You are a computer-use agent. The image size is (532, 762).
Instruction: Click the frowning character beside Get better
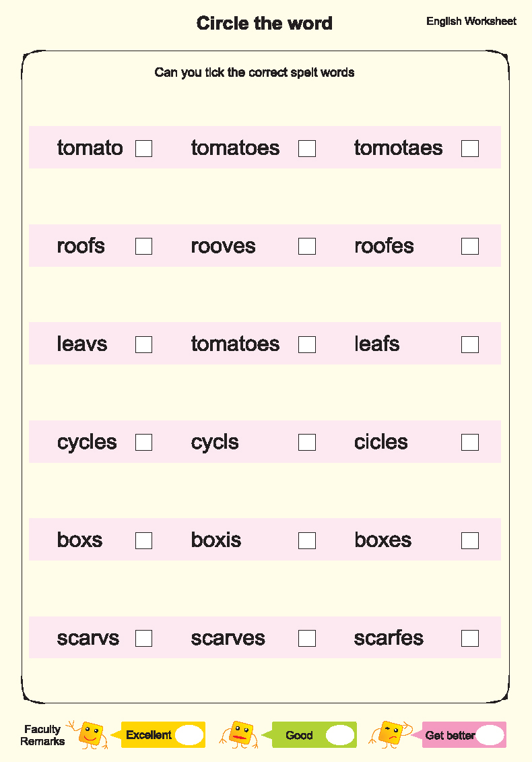[x=391, y=734]
